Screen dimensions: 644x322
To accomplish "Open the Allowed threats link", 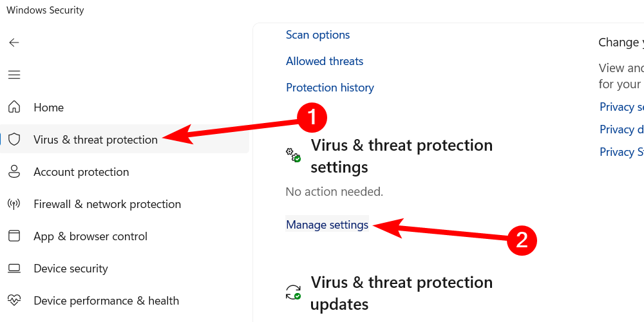I will click(x=325, y=61).
